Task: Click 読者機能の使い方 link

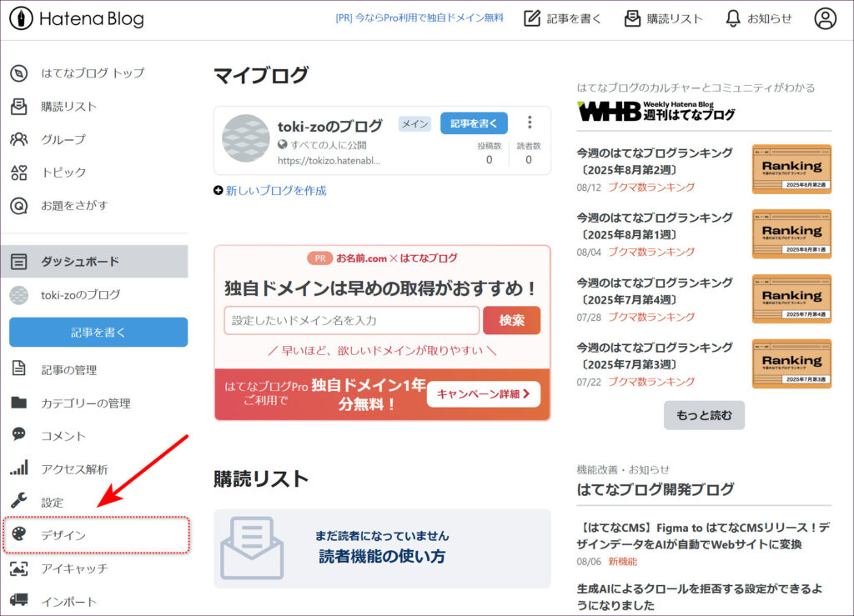Action: coord(381,557)
